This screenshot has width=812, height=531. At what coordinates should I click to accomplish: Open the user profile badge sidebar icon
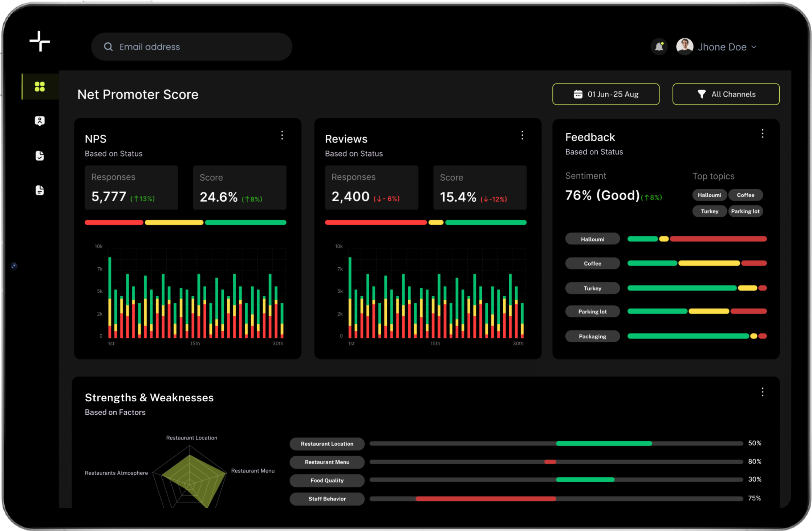tap(40, 121)
